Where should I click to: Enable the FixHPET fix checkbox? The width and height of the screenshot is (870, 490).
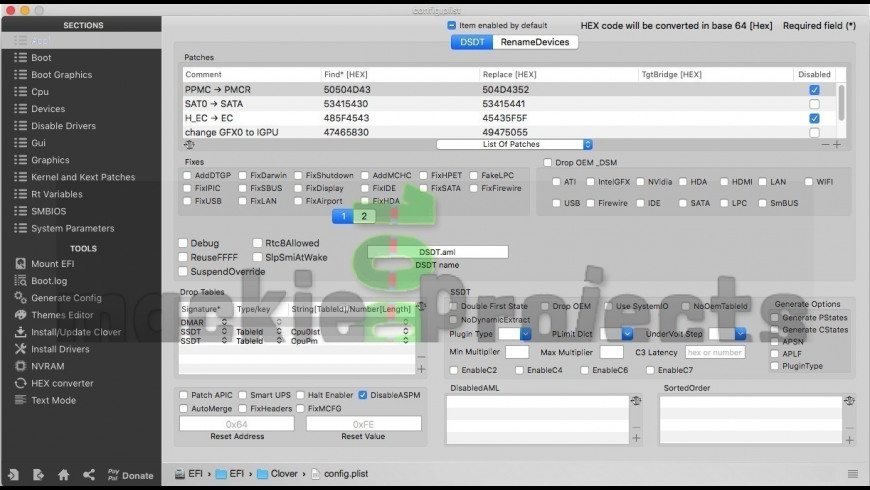point(426,175)
